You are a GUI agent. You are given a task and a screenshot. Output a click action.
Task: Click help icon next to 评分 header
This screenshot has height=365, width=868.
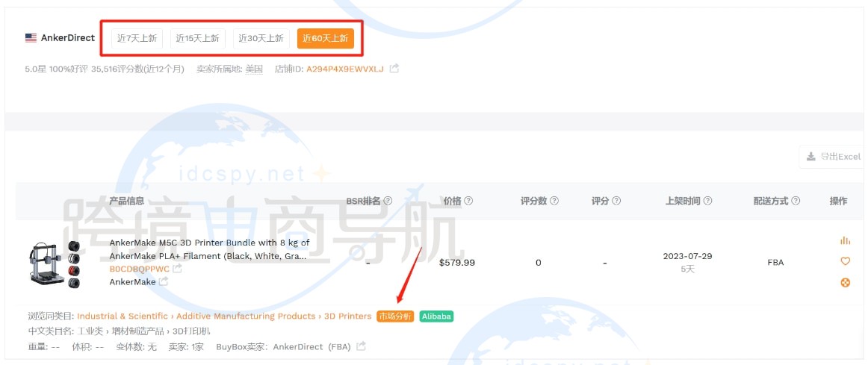616,201
